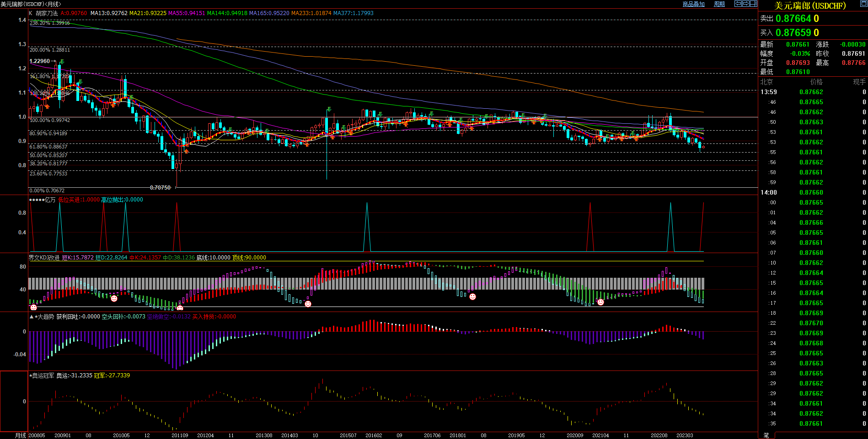Click the right arrow navigation icon

[x=745, y=4]
